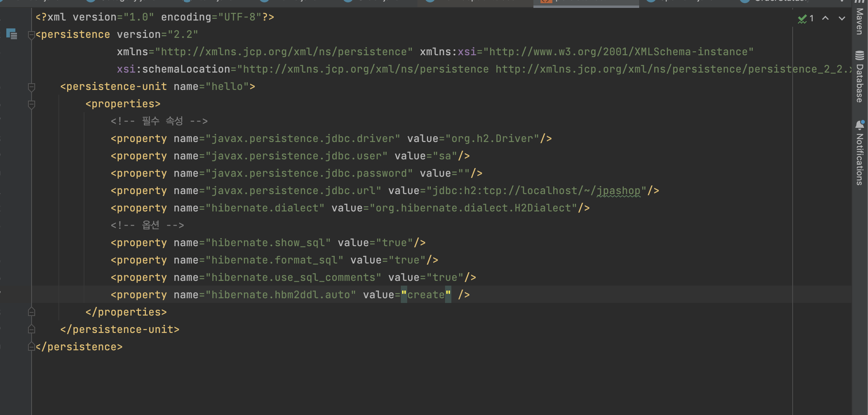Image resolution: width=868 pixels, height=415 pixels.
Task: Jump to previous highlighted problem with the up arrow
Action: [825, 19]
